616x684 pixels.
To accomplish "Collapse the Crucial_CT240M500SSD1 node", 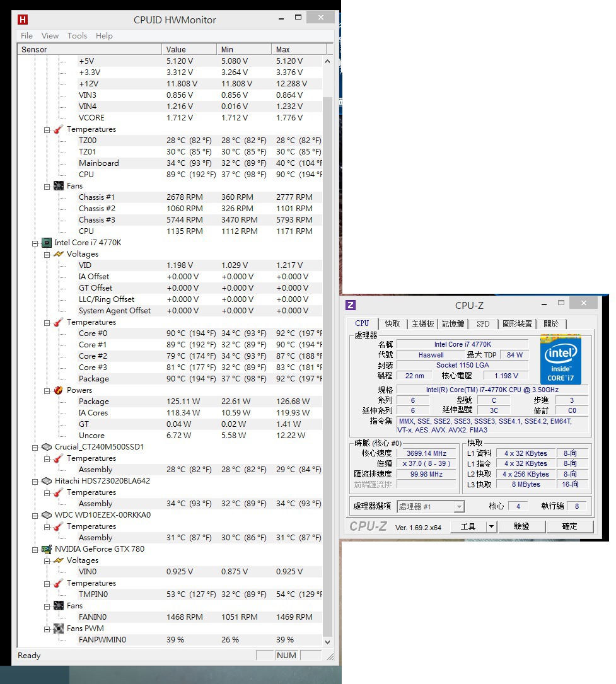I will [x=35, y=448].
